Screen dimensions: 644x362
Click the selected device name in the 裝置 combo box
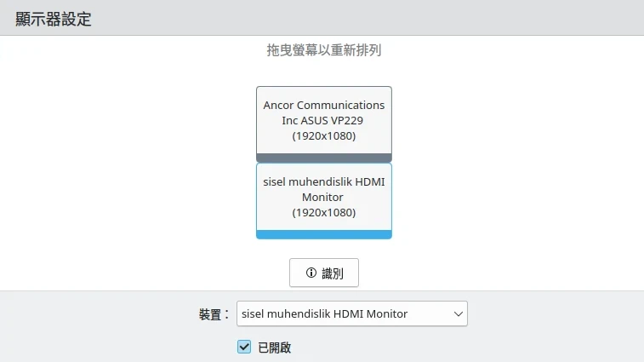point(325,313)
